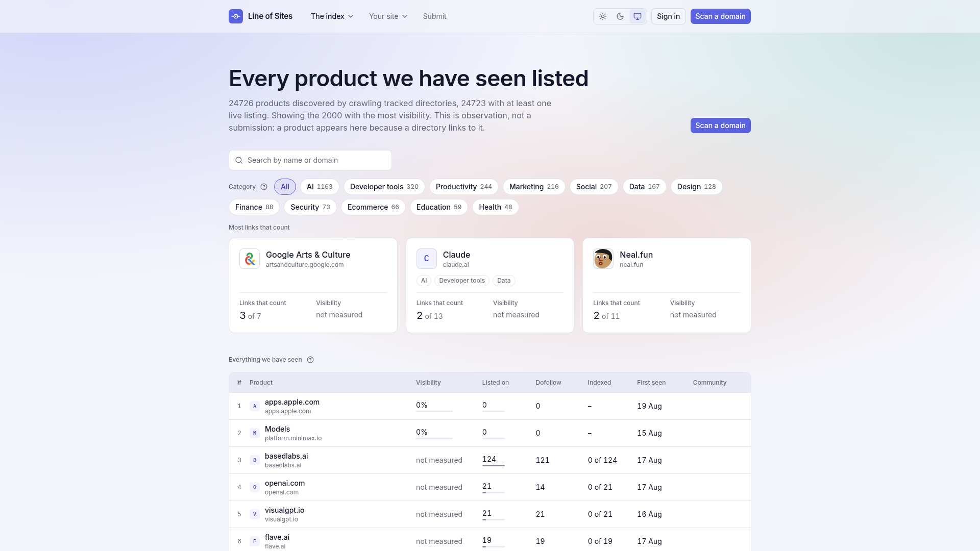Open Claude card title

pos(457,255)
